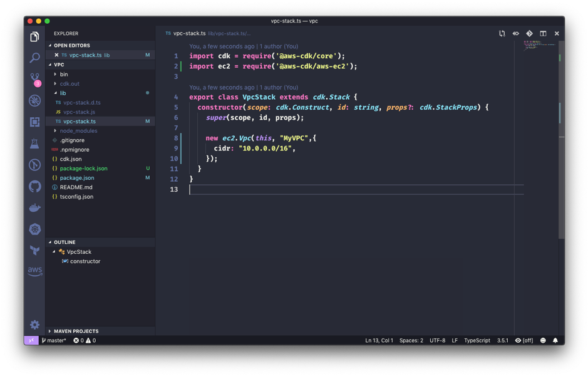Toggle the [off] eye status item

pos(524,340)
